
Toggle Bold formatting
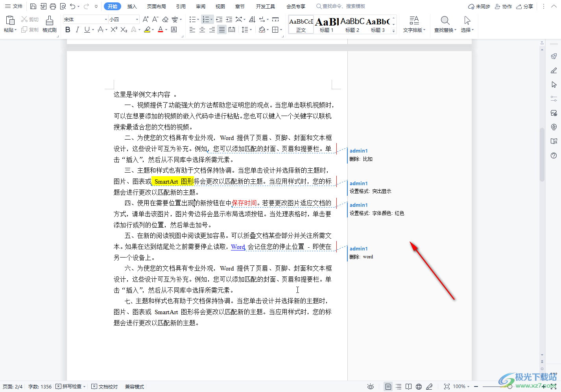coord(68,29)
